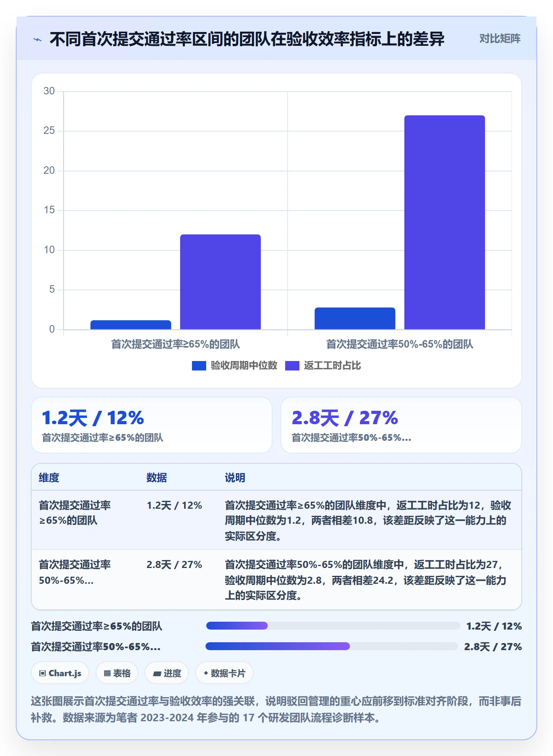Click the footnote starting with 这张图展示

click(x=276, y=709)
